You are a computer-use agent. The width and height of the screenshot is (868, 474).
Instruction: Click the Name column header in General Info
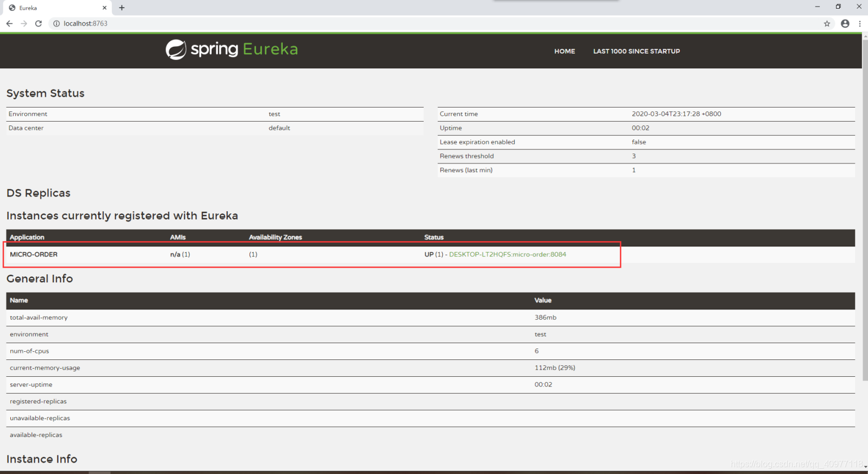[x=19, y=300]
